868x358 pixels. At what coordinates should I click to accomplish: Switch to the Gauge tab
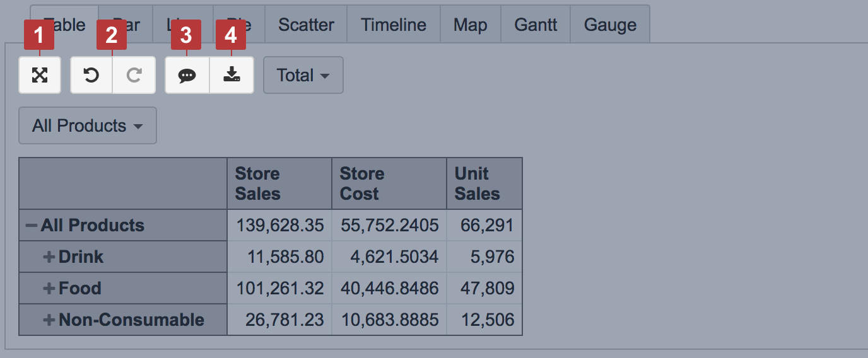pos(610,25)
